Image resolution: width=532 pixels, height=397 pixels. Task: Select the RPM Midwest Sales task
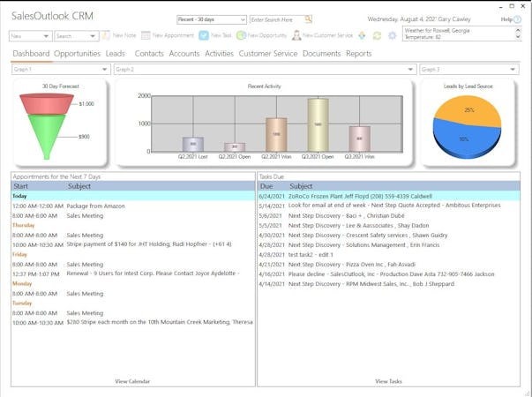click(x=388, y=284)
